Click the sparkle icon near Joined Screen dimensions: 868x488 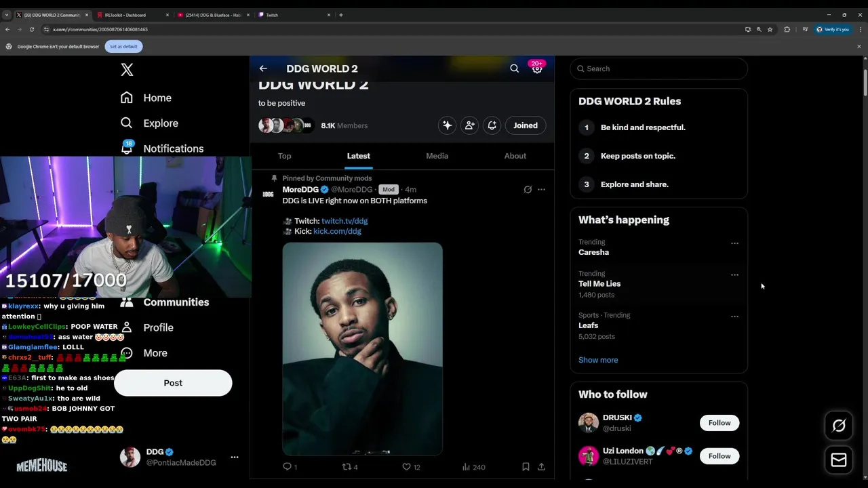click(x=447, y=125)
